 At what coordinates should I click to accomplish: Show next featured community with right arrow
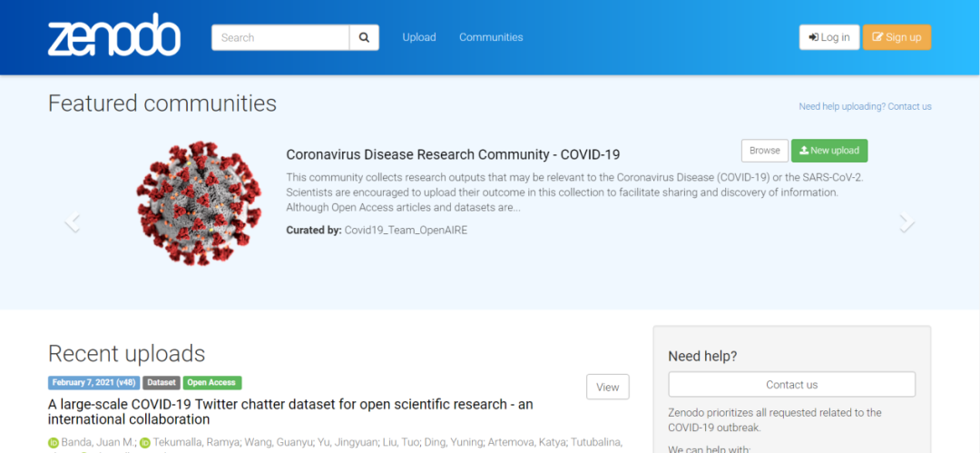point(906,222)
